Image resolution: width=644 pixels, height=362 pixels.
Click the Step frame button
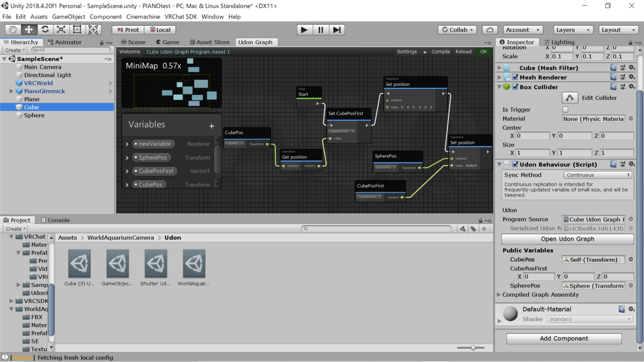tap(337, 30)
